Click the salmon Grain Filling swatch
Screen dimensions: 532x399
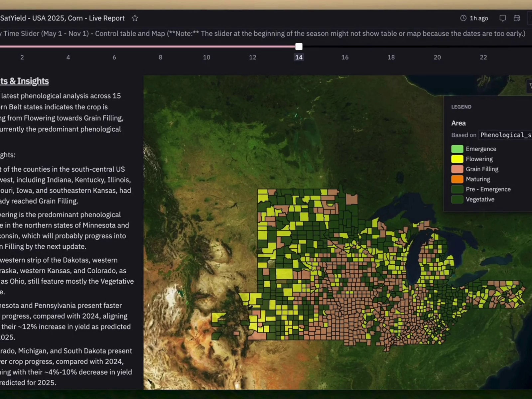pos(457,169)
